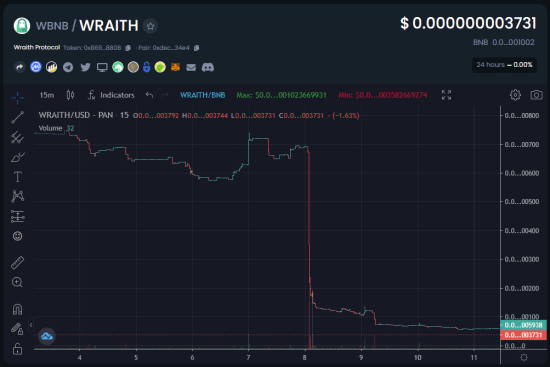Click the $ 0.00000003731 price value
The width and height of the screenshot is (550, 367).
[x=468, y=24]
